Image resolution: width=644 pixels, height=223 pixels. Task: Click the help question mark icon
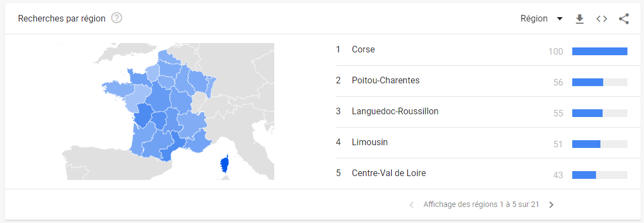[x=116, y=18]
